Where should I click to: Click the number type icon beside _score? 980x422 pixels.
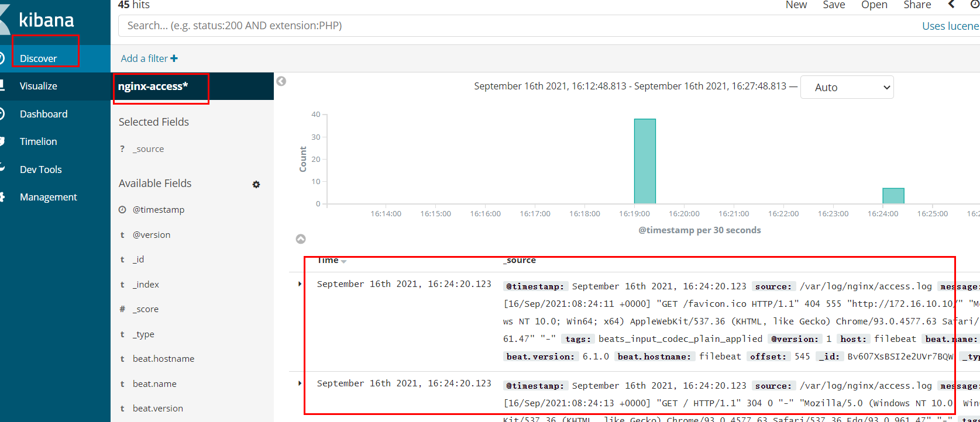click(x=122, y=309)
